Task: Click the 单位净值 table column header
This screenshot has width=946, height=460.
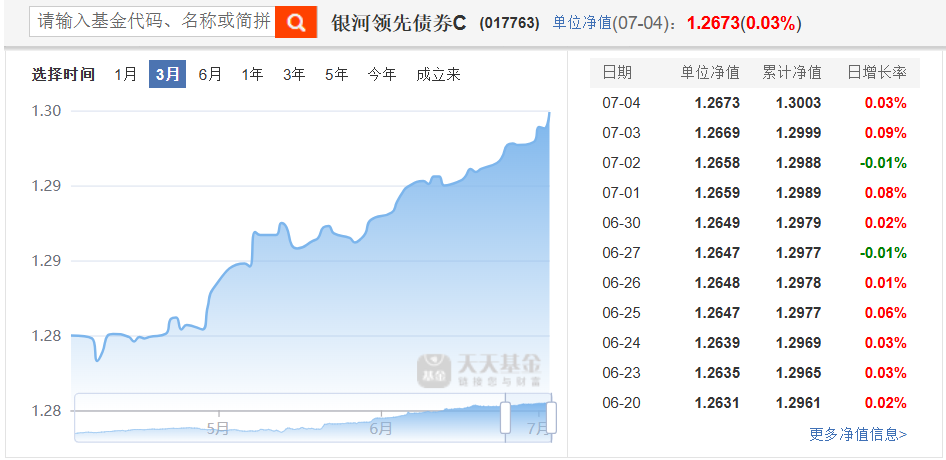Action: click(x=710, y=72)
